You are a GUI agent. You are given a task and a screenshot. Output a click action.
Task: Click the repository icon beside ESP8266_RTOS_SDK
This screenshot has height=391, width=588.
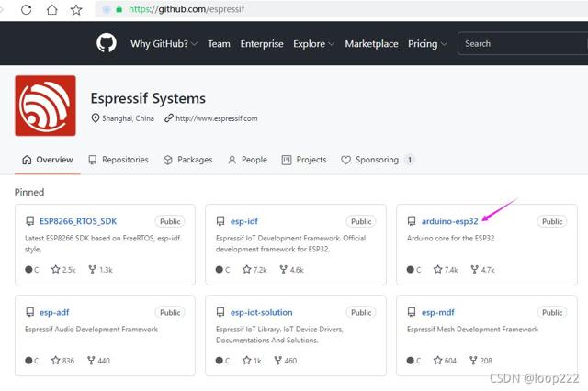[30, 221]
